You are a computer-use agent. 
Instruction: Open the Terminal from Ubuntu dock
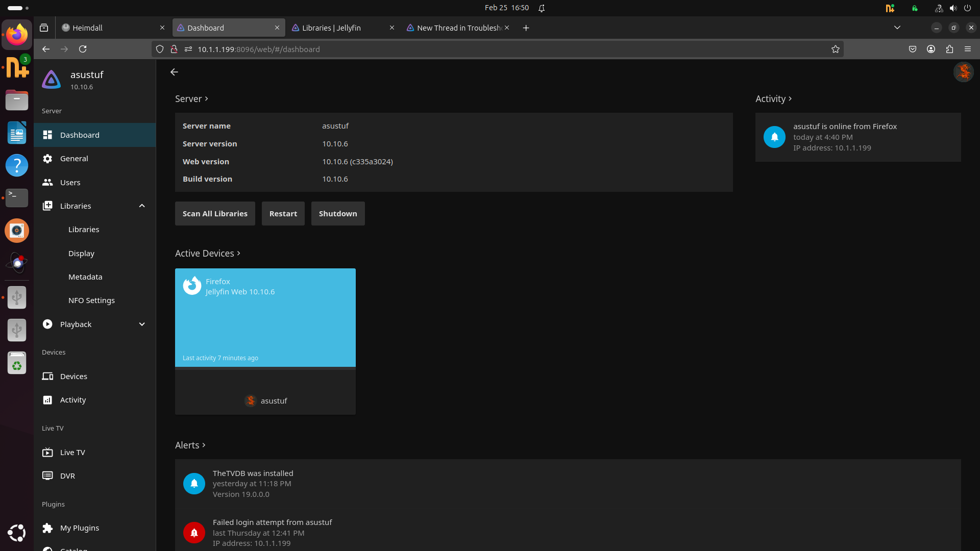click(x=17, y=197)
